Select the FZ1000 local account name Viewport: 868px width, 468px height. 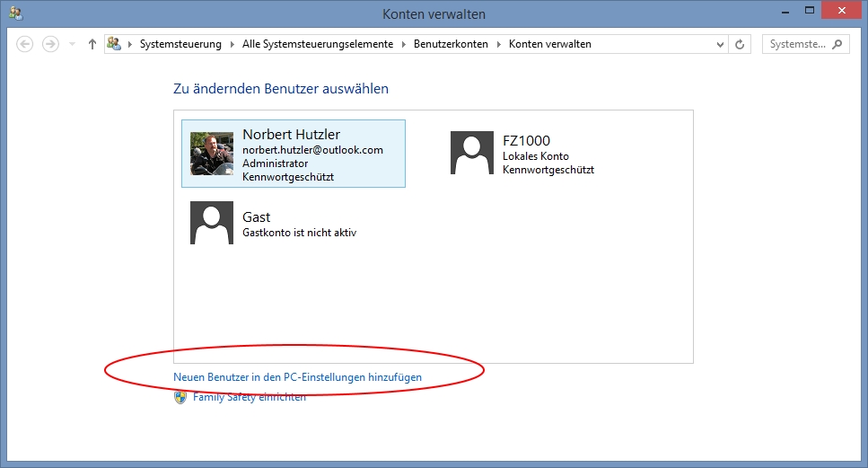tap(526, 141)
